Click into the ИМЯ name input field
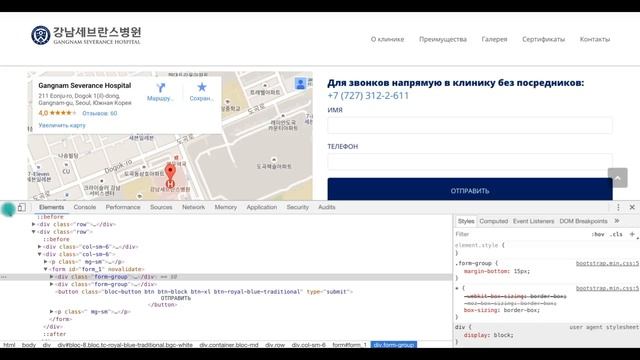 [470, 125]
